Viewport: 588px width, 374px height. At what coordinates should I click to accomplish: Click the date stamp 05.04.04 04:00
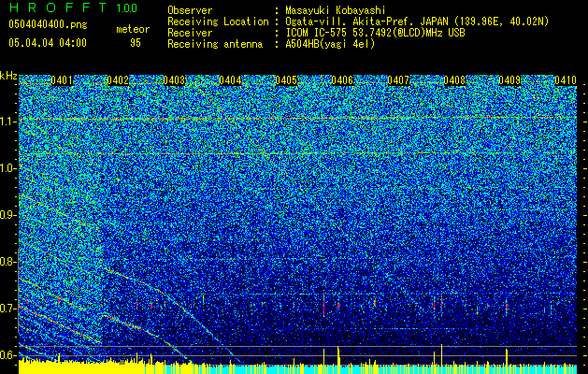48,43
